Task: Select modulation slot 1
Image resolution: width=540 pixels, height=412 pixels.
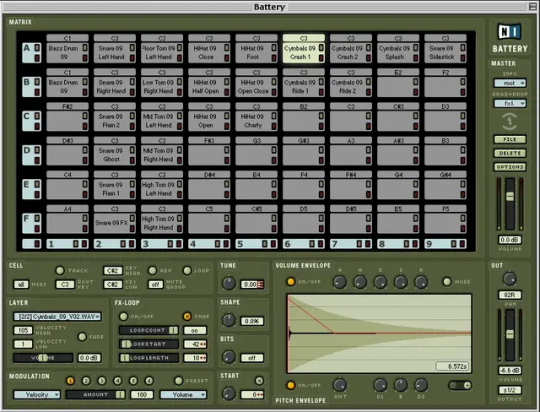Action: point(70,381)
